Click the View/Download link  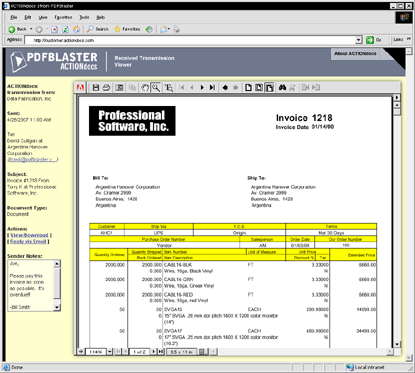click(x=29, y=235)
